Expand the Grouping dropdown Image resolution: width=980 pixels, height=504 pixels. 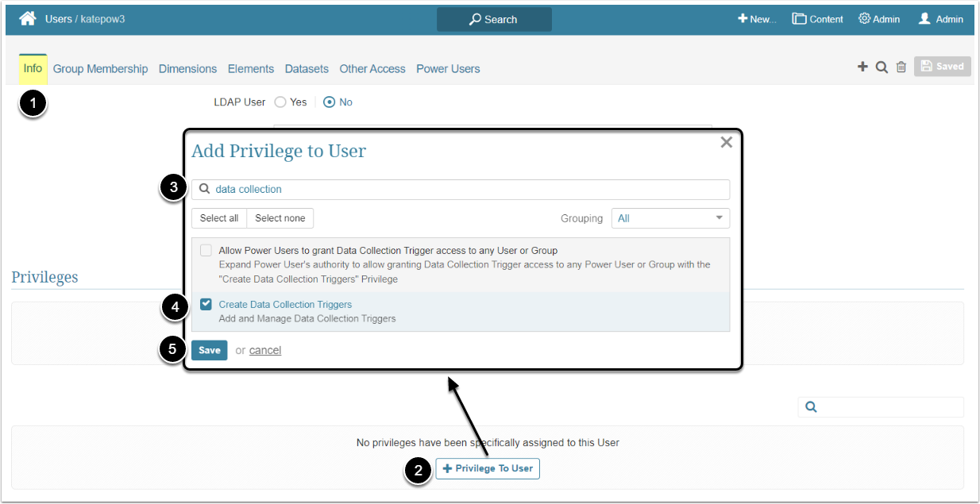[x=670, y=218]
